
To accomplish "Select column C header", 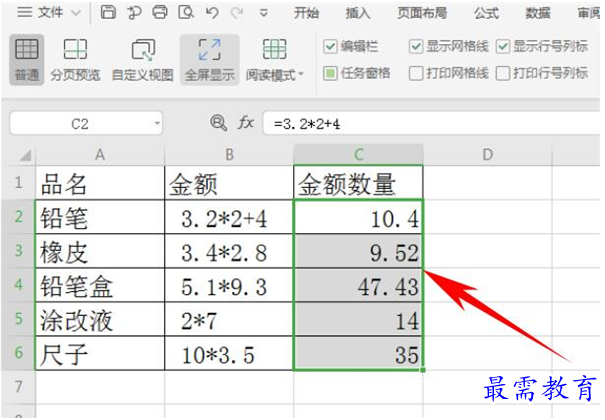I will [358, 154].
